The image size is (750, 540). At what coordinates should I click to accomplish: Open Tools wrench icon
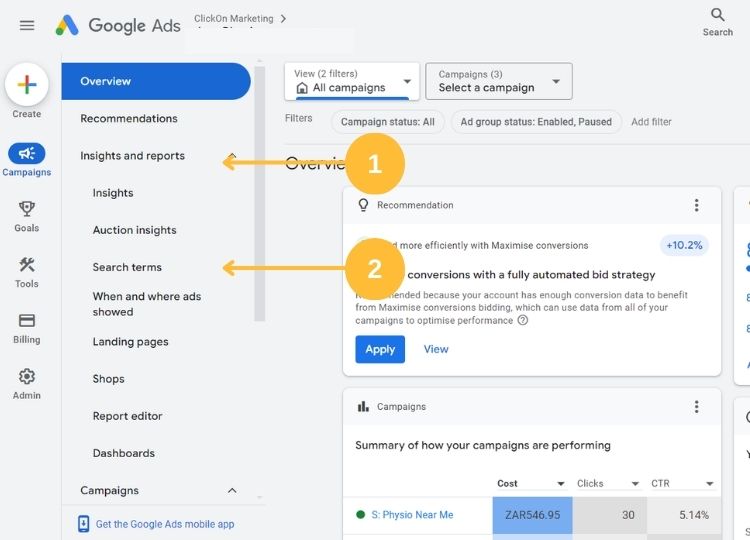point(27,264)
